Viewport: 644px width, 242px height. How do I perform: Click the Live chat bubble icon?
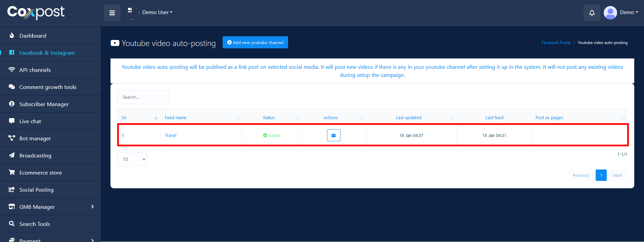(x=12, y=121)
